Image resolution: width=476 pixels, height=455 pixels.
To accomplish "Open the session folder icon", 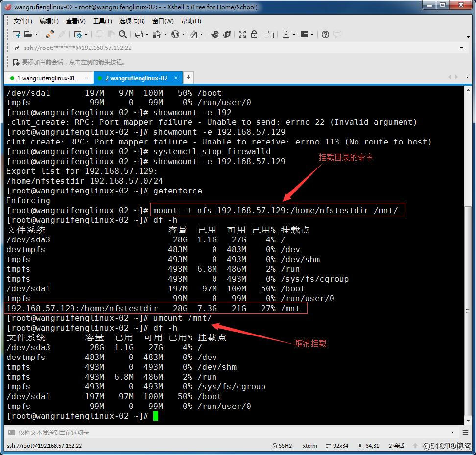I will (28, 34).
